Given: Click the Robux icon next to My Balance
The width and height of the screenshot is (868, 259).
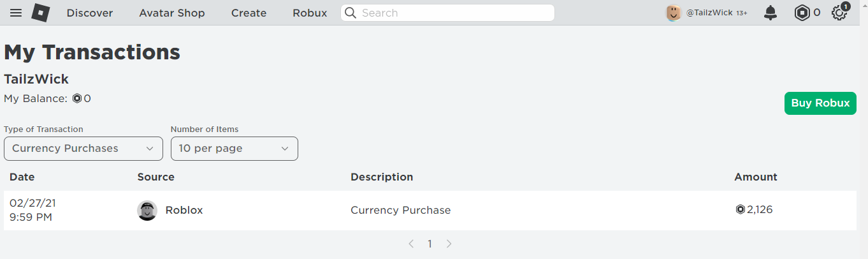Looking at the screenshot, I should click(77, 98).
